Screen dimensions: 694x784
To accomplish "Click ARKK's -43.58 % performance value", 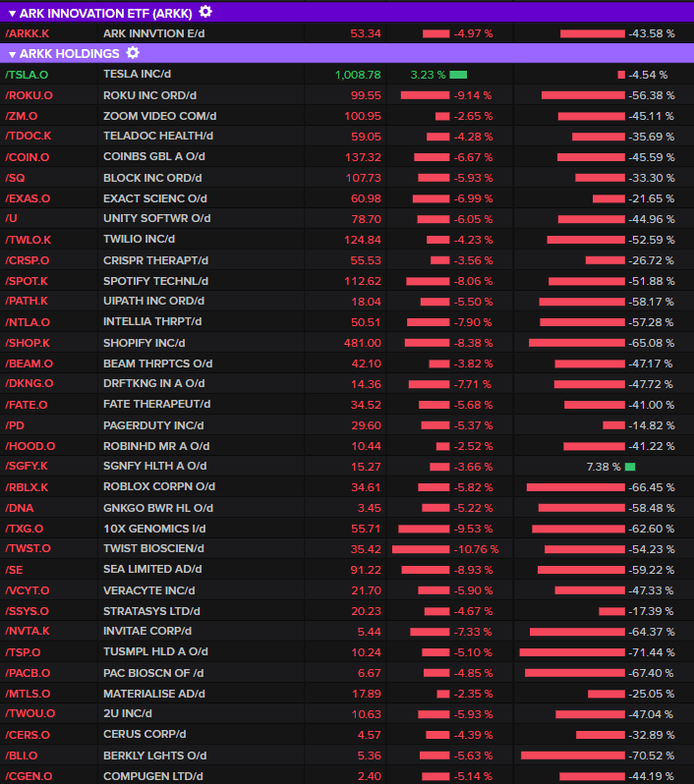I will 652,33.
